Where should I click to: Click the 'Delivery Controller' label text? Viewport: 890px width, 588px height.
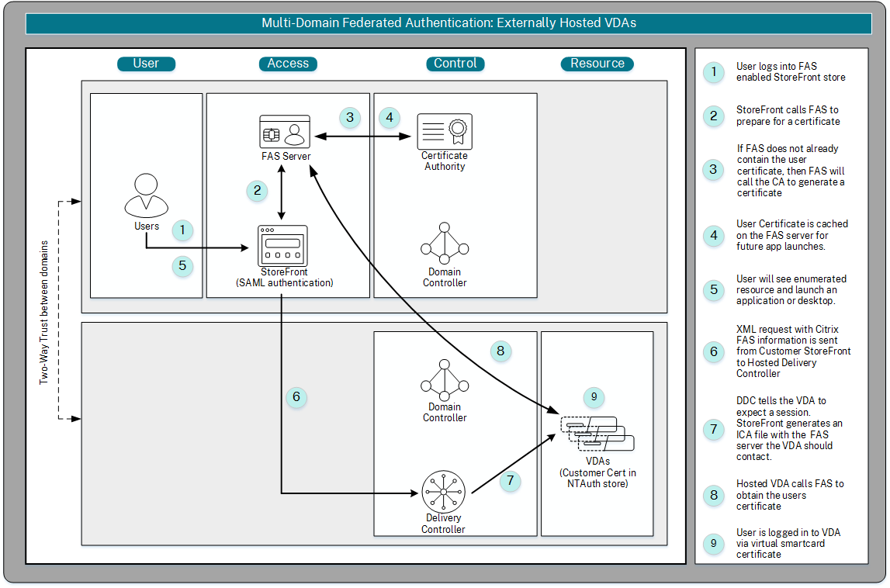(x=443, y=524)
